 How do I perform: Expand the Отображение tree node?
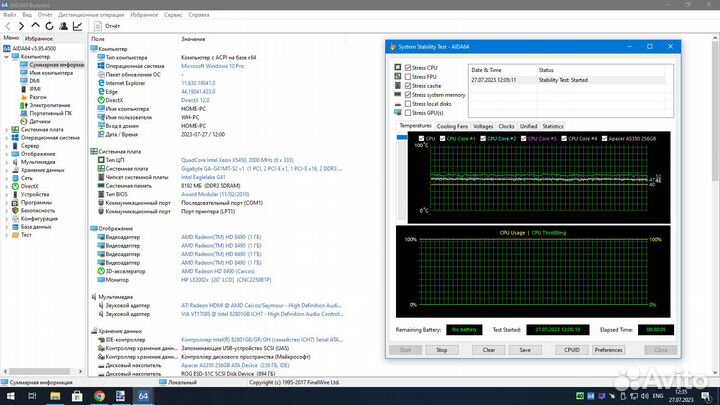tap(6, 154)
